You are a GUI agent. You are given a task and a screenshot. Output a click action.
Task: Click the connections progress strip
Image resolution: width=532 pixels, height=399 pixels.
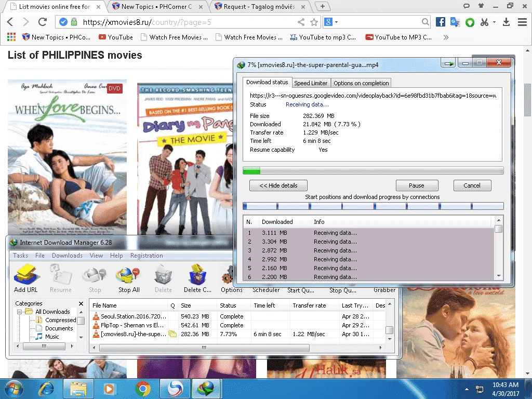pyautogui.click(x=373, y=206)
